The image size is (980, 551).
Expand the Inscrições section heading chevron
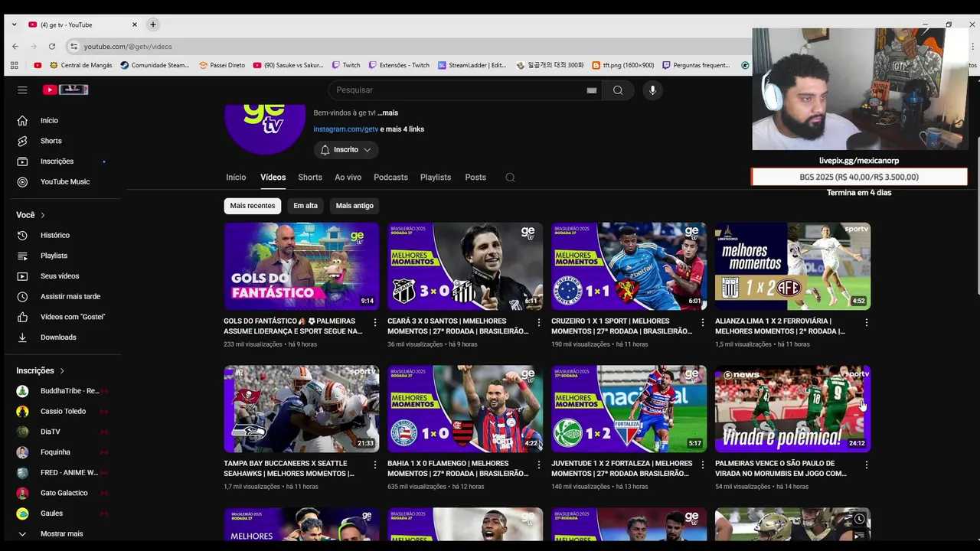62,371
